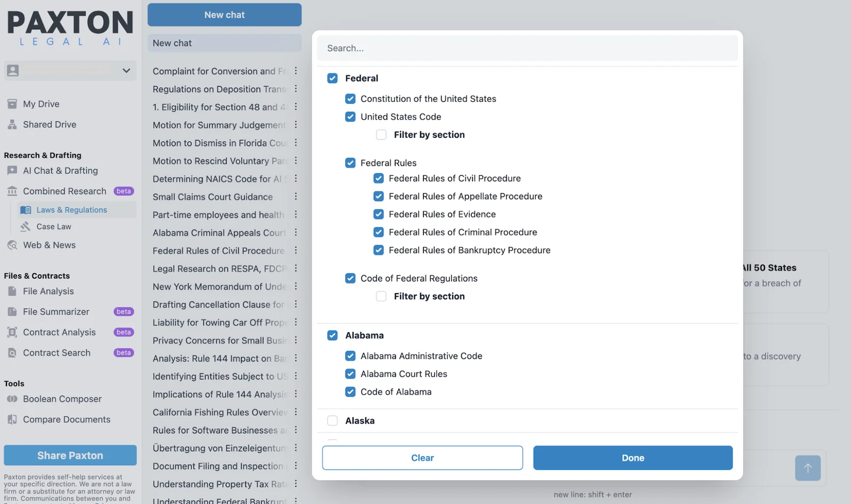
Task: Uncheck Federal Rules of Bankruptcy Procedure
Action: tap(379, 250)
